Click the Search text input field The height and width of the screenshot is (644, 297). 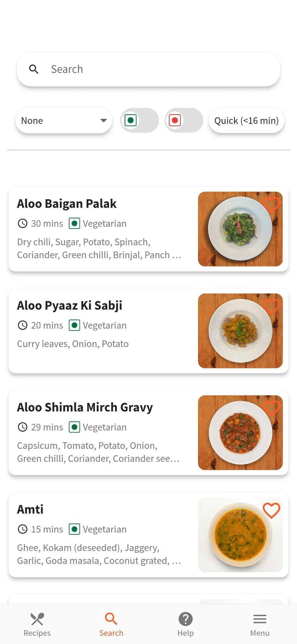coord(148,69)
